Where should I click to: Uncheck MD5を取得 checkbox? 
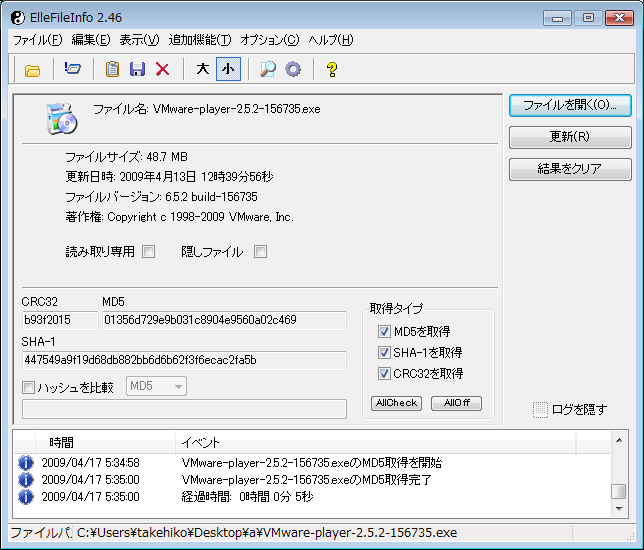(x=384, y=331)
